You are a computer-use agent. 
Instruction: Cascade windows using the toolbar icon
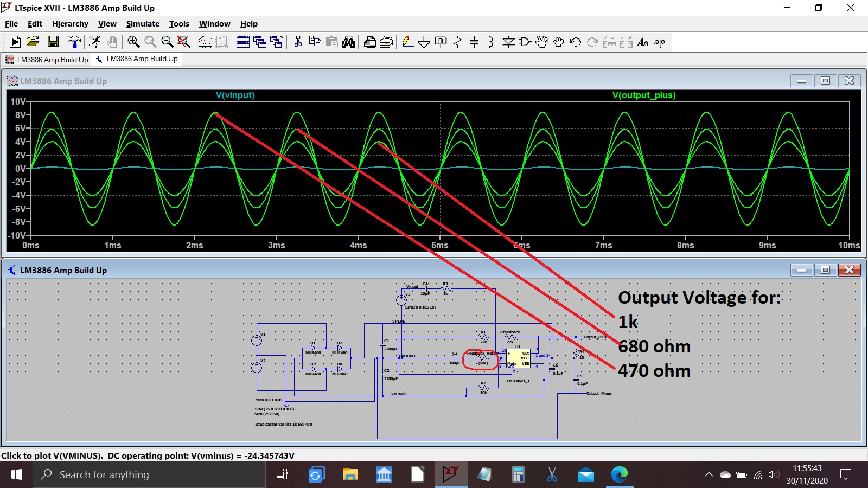click(x=260, y=42)
